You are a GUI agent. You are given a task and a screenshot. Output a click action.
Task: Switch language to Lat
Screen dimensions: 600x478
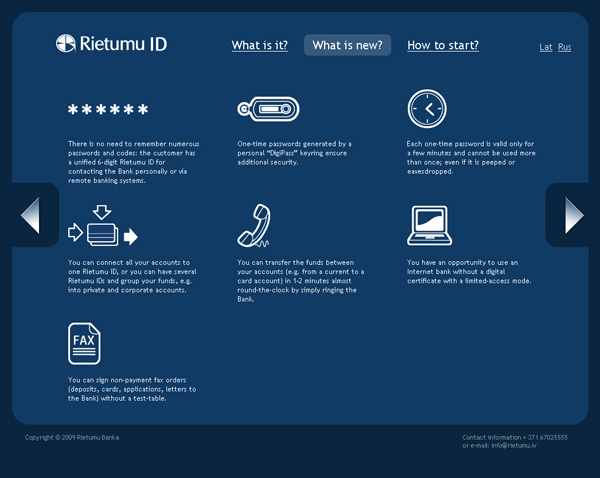click(546, 47)
